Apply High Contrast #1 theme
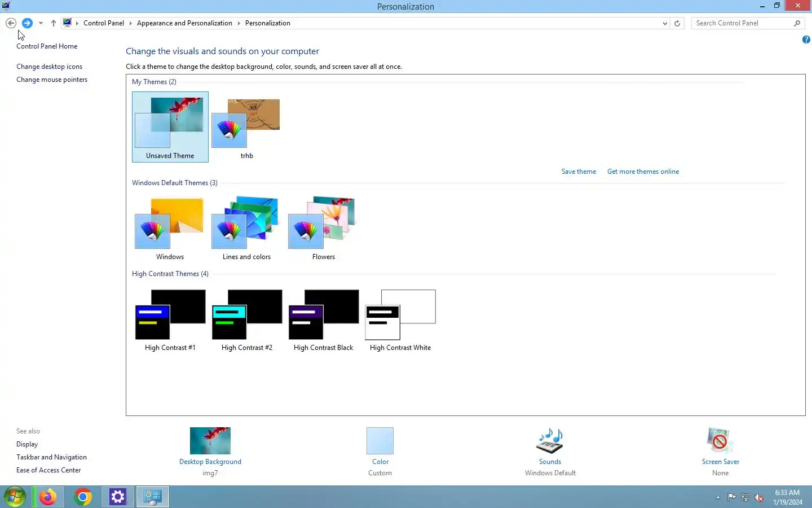Viewport: 812px width, 508px height. tap(170, 319)
